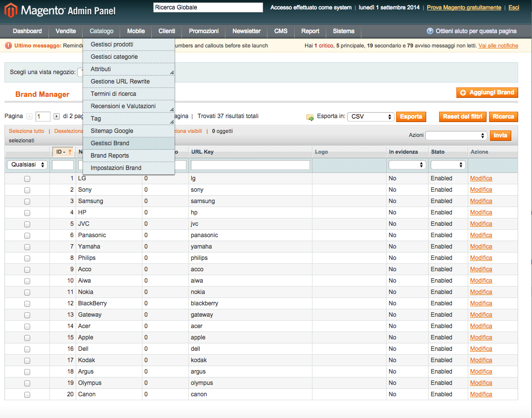Viewport: 532px width, 418px height.
Task: Click the Ricerca button
Action: [503, 117]
